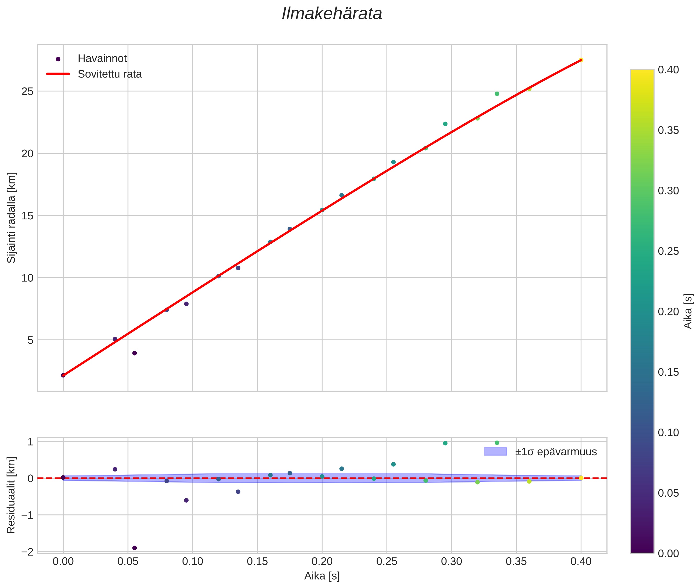
Task: Click the Havainnot legend marker dot
Action: (x=58, y=59)
